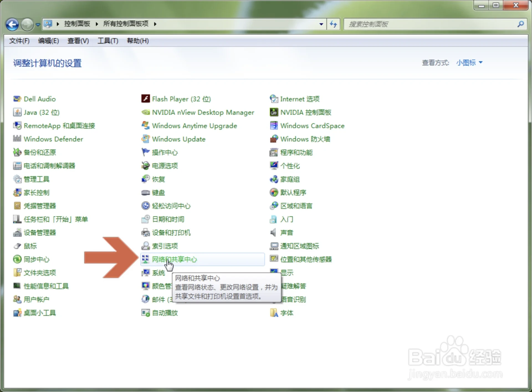
Task: Open the 文件(F) menu
Action: [x=19, y=41]
